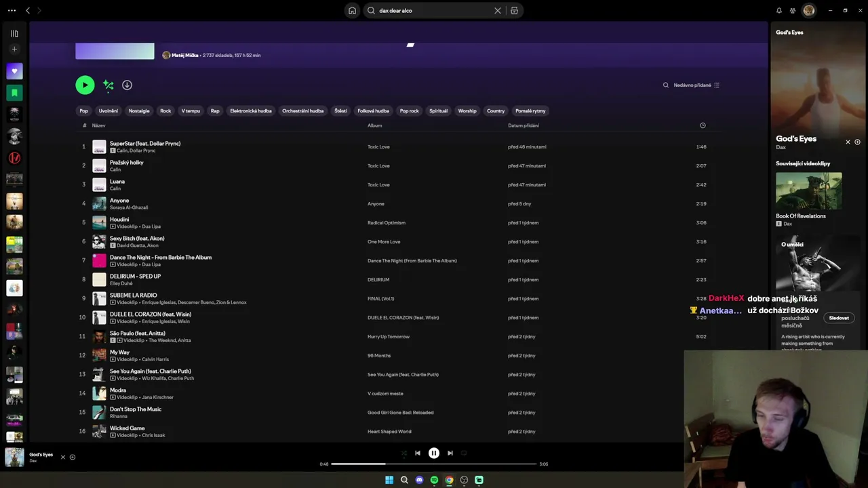This screenshot has height=488, width=868.
Task: Open the profile avatar menu
Action: coord(808,11)
